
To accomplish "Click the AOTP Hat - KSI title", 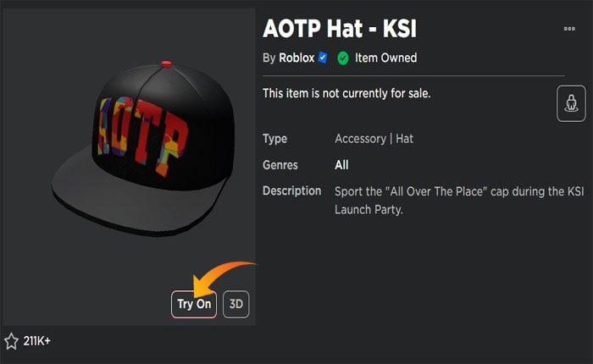I will pyautogui.click(x=339, y=29).
